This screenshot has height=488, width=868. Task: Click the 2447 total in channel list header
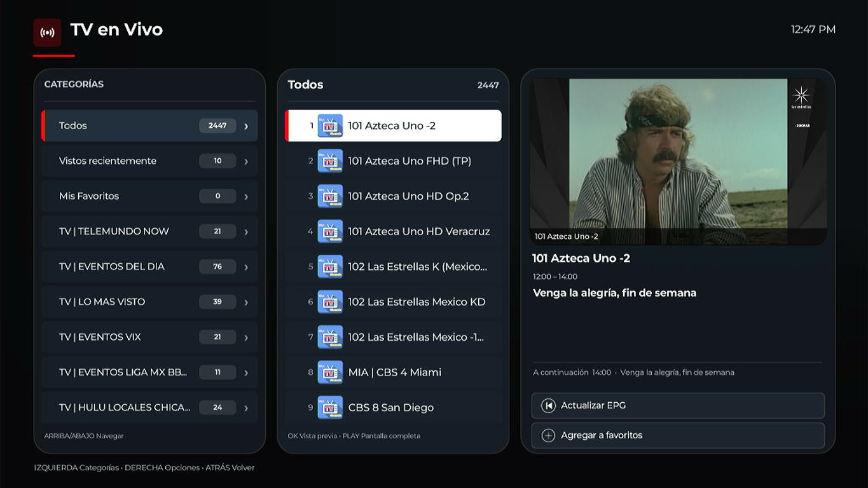[488, 85]
